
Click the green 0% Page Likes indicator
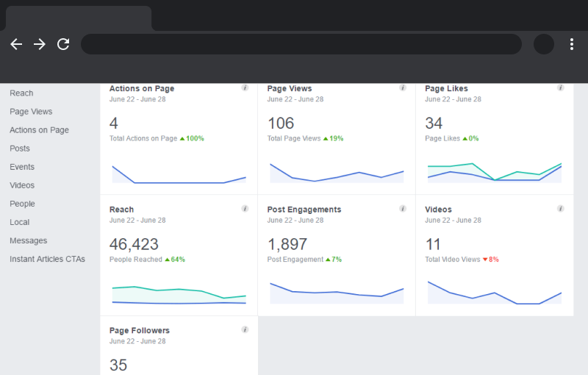[x=470, y=138]
